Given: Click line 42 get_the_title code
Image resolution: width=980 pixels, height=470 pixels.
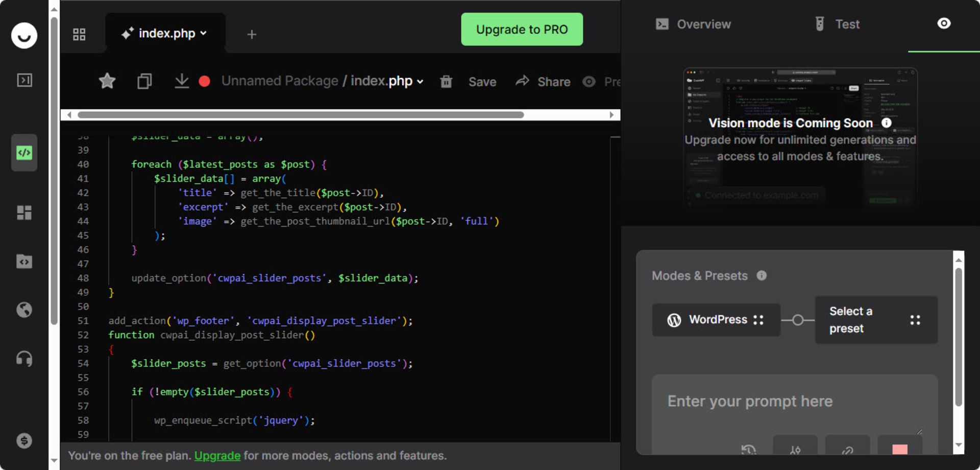Looking at the screenshot, I should tap(281, 193).
